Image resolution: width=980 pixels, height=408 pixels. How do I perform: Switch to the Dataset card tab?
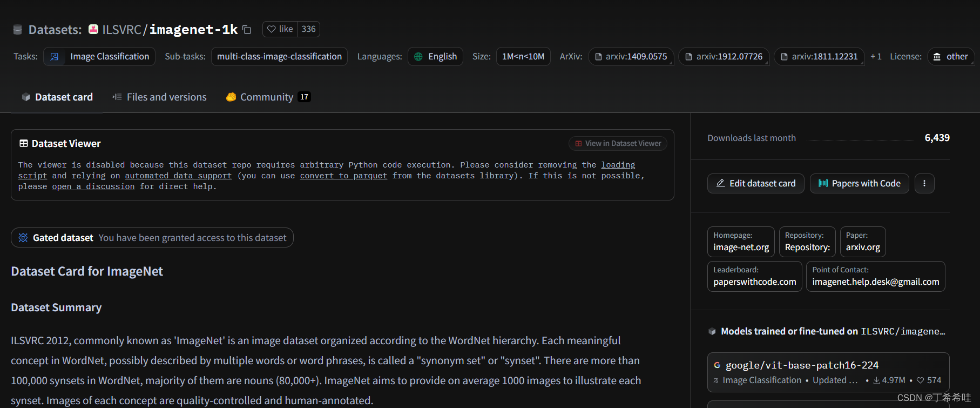[57, 97]
